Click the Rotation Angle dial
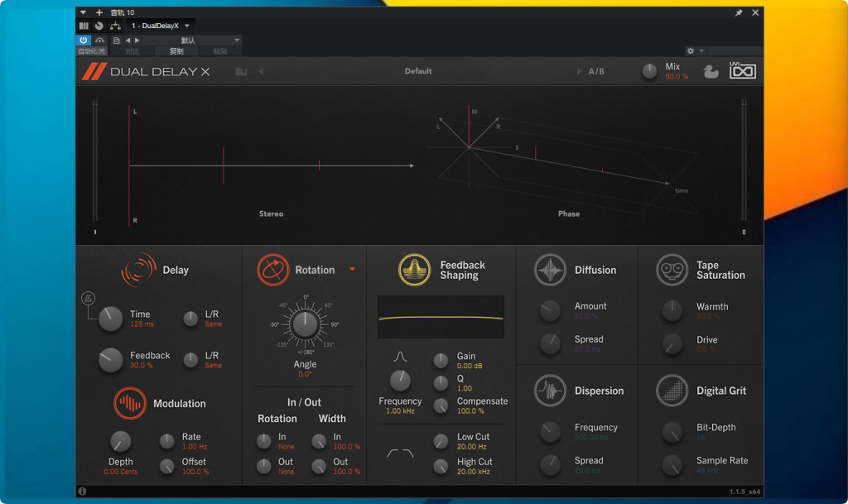 coord(305,324)
